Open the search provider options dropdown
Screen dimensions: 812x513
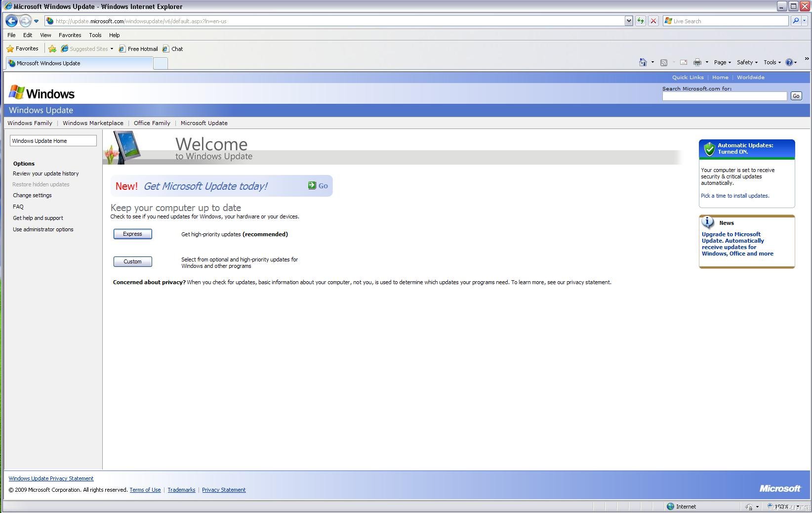[805, 21]
